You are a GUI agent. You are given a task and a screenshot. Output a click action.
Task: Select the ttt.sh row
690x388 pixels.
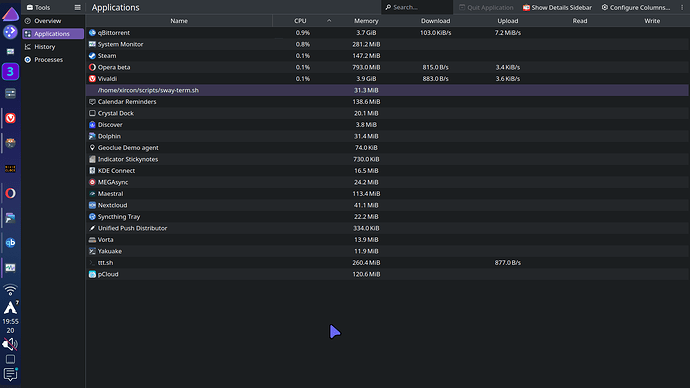[x=387, y=263]
